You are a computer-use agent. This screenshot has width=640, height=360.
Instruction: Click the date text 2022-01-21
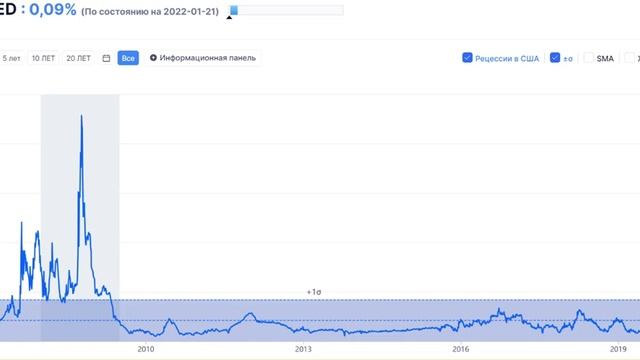click(189, 11)
